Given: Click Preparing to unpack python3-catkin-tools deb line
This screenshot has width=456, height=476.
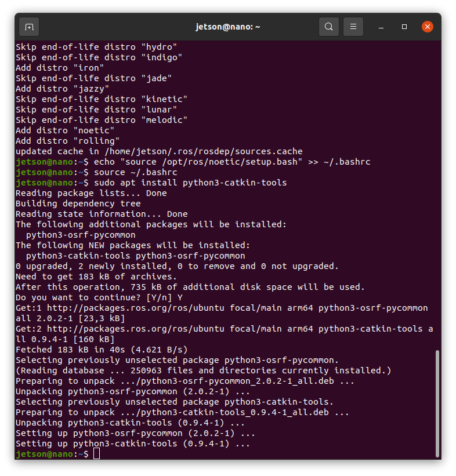Looking at the screenshot, I should [182, 412].
